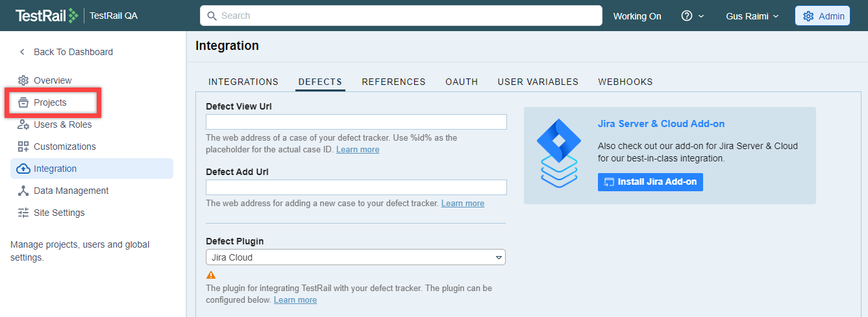
Task: Switch to the OAuth tab
Action: [462, 82]
